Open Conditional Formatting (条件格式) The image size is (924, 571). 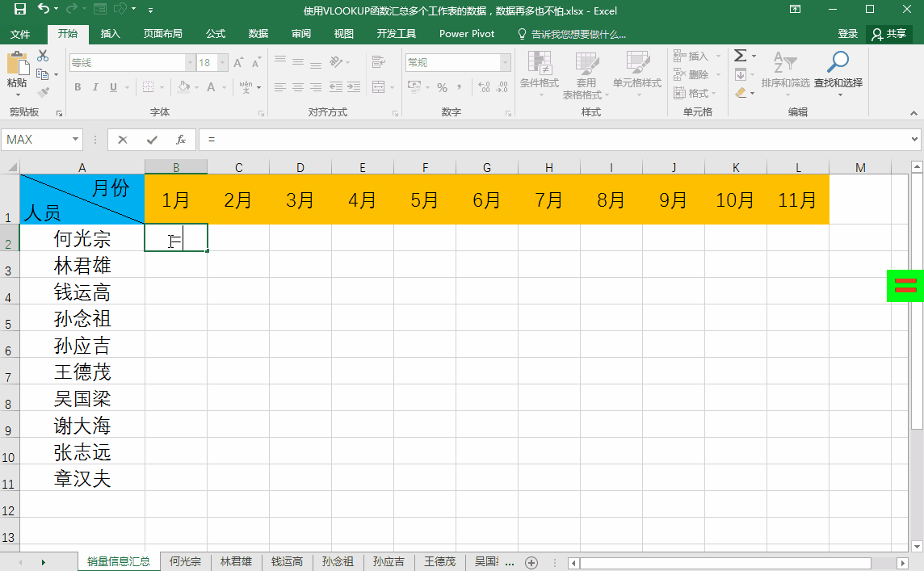pyautogui.click(x=540, y=75)
